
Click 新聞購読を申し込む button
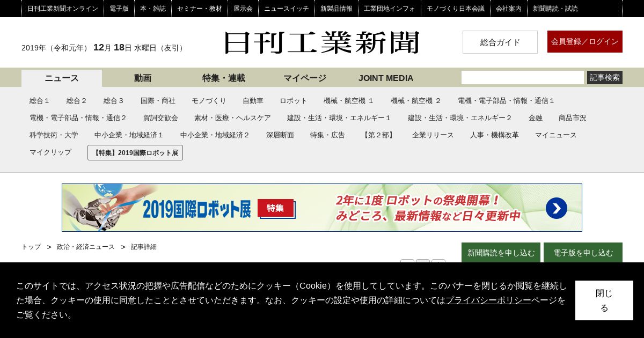(501, 252)
